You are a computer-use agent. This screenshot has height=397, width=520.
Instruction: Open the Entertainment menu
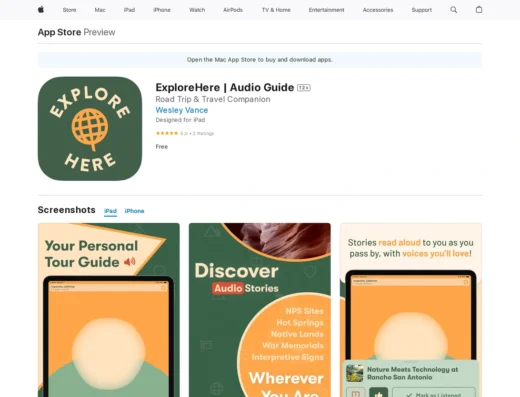326,10
